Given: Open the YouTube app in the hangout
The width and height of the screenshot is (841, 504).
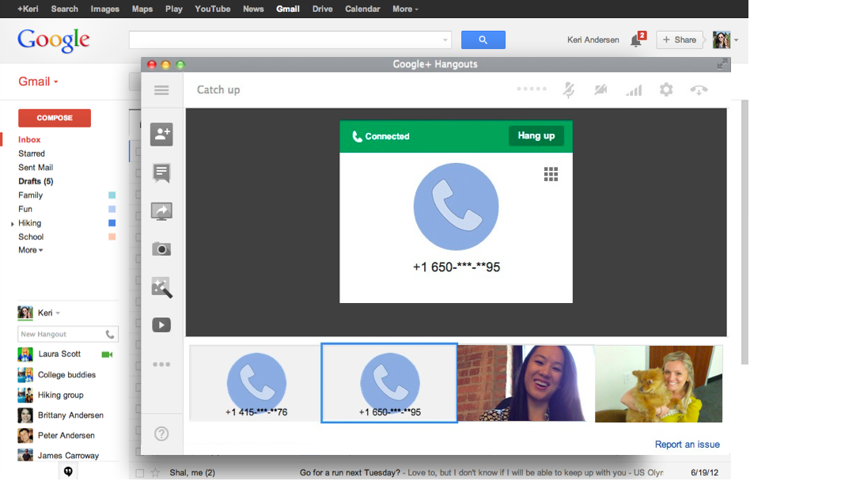Looking at the screenshot, I should (161, 325).
